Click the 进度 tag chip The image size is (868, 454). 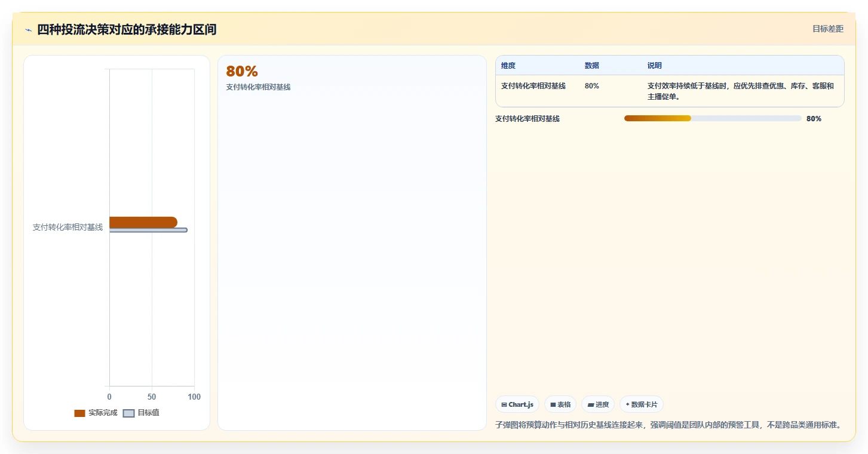coord(598,404)
